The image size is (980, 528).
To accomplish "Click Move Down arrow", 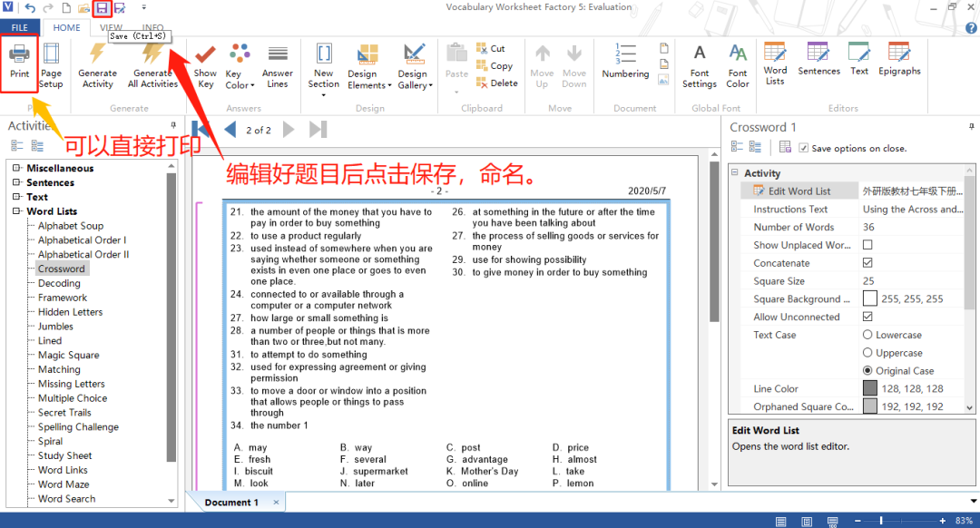I will coord(573,54).
